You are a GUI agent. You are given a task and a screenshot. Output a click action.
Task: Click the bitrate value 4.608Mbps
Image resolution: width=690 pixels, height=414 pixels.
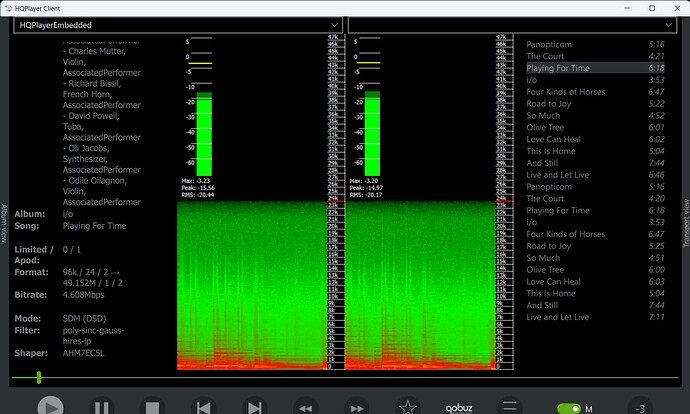point(83,295)
